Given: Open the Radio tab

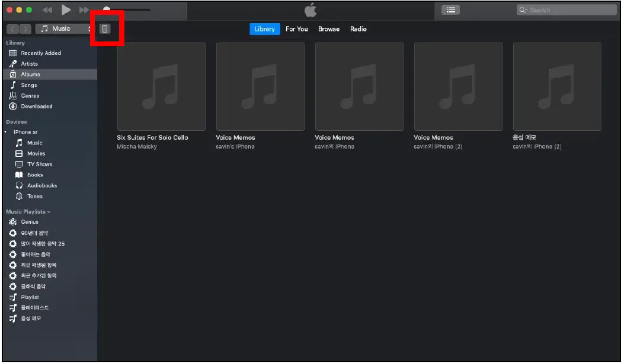Looking at the screenshot, I should click(x=358, y=28).
